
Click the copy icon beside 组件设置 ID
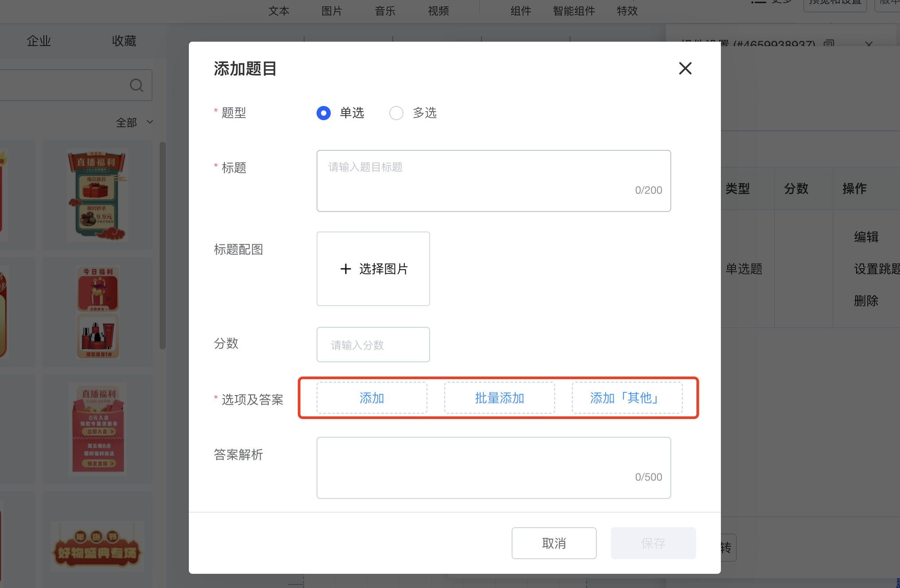pyautogui.click(x=828, y=44)
